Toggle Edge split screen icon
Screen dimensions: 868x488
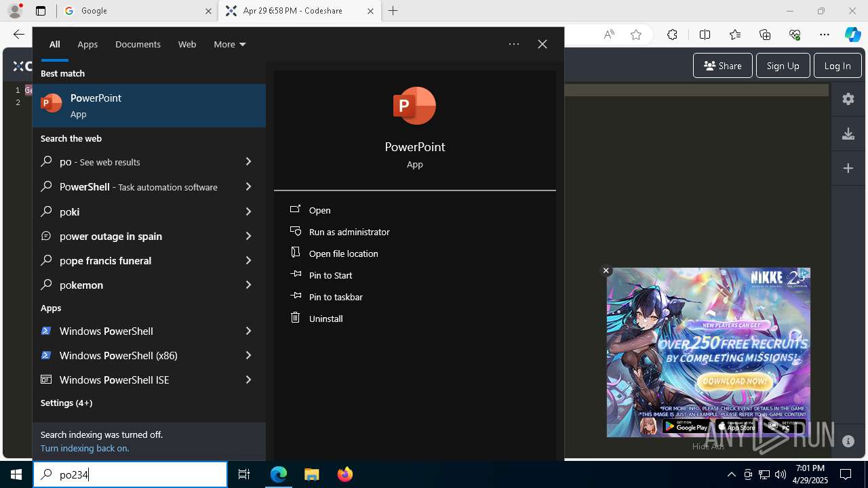(705, 35)
